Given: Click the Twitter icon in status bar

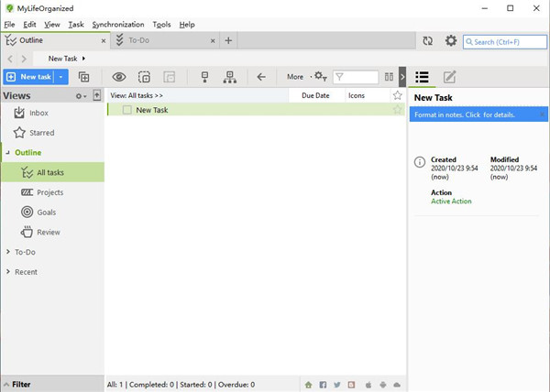Looking at the screenshot, I should 337,385.
